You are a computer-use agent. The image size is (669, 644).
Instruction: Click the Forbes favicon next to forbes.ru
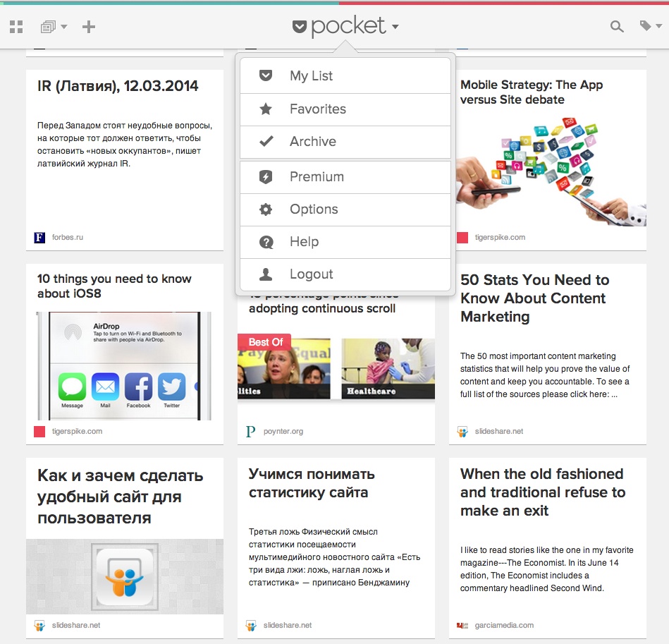(39, 237)
